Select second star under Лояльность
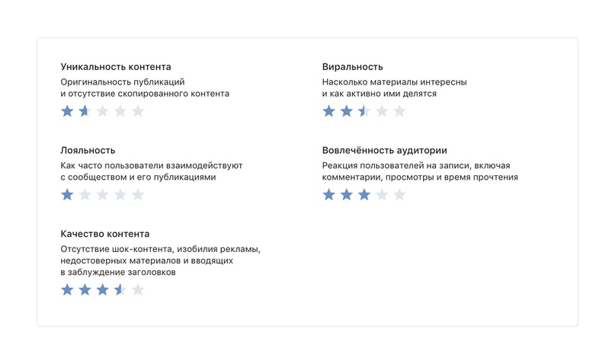The width and height of the screenshot is (615, 364). [x=85, y=194]
